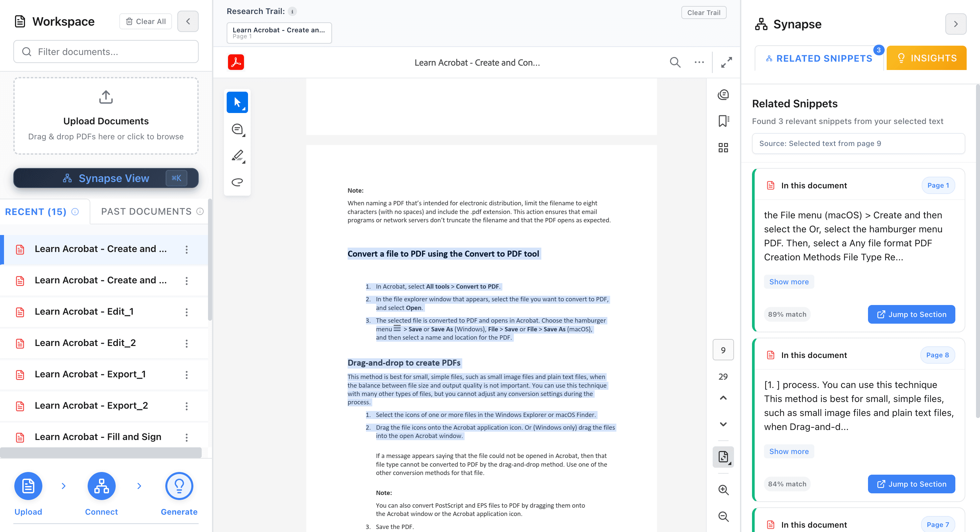
Task: Jump to Section for the 89% match snippet
Action: pyautogui.click(x=911, y=314)
